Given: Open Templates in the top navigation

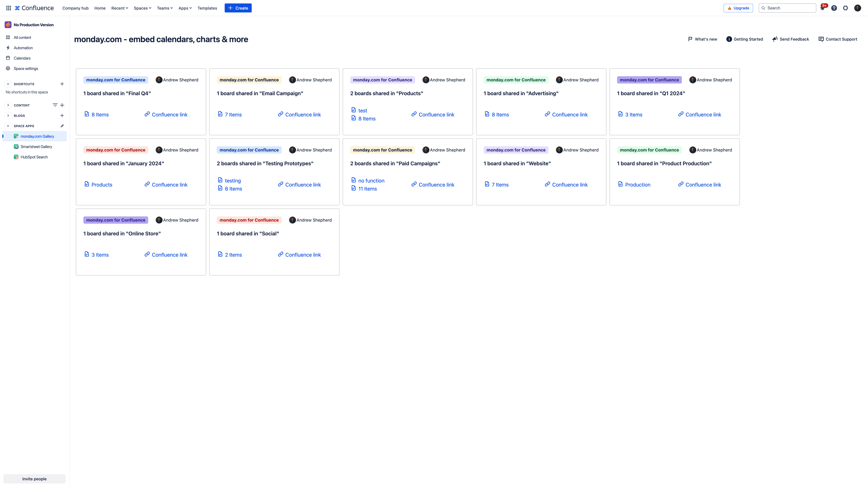Looking at the screenshot, I should [207, 8].
